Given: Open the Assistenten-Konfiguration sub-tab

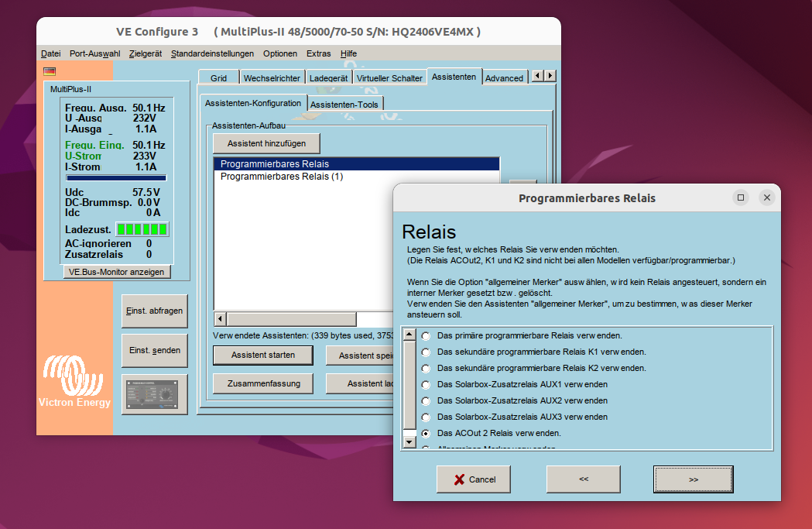Looking at the screenshot, I should (x=252, y=103).
